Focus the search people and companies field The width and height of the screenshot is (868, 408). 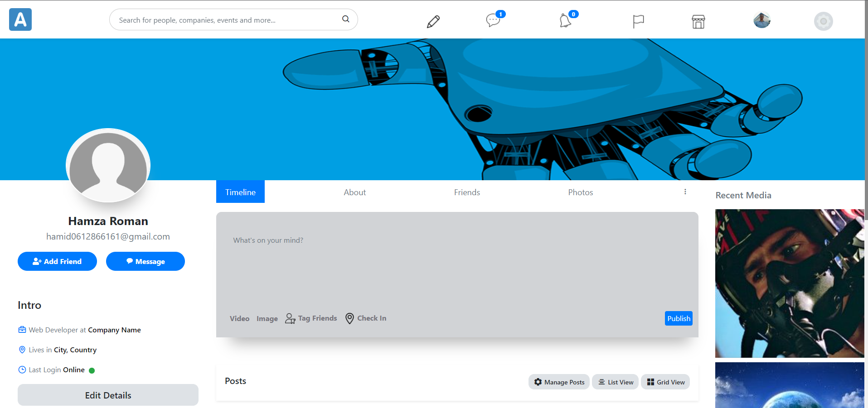pyautogui.click(x=233, y=19)
